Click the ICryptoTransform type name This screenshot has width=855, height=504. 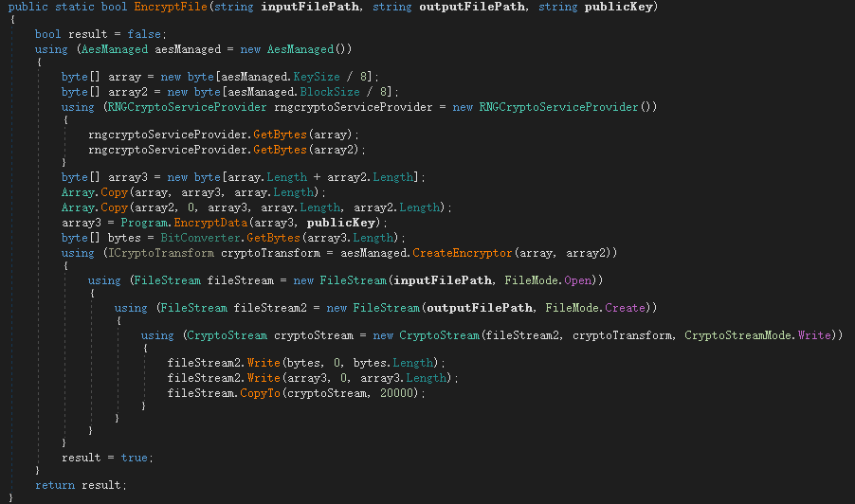tap(161, 254)
